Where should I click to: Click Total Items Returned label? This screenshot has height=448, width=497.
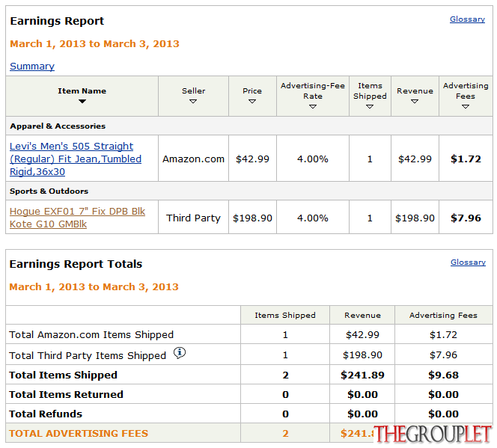pos(66,394)
